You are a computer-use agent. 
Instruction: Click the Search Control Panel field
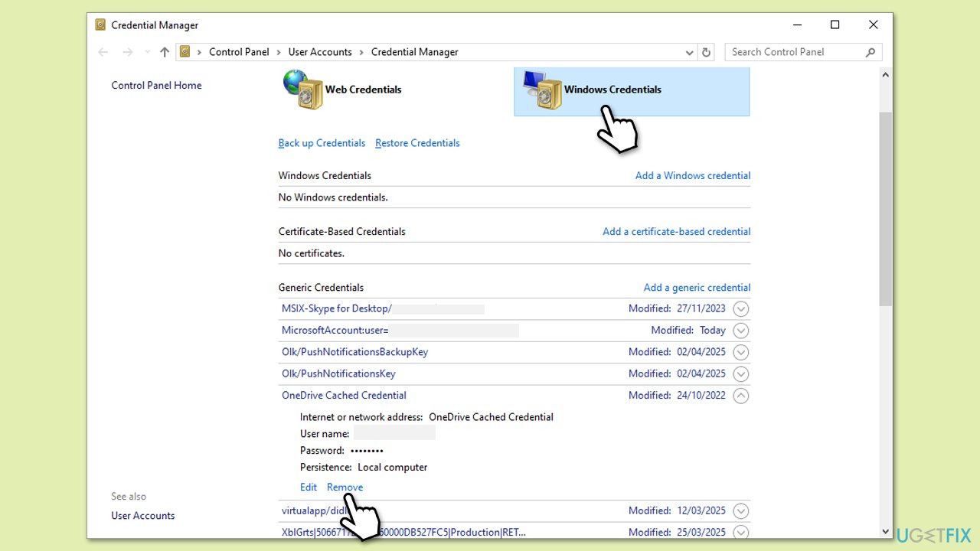(x=795, y=52)
